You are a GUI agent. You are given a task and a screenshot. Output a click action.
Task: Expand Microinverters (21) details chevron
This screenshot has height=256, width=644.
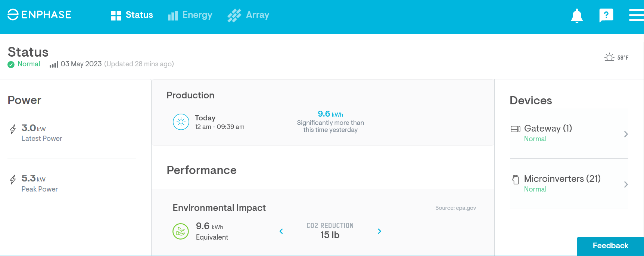(x=626, y=184)
